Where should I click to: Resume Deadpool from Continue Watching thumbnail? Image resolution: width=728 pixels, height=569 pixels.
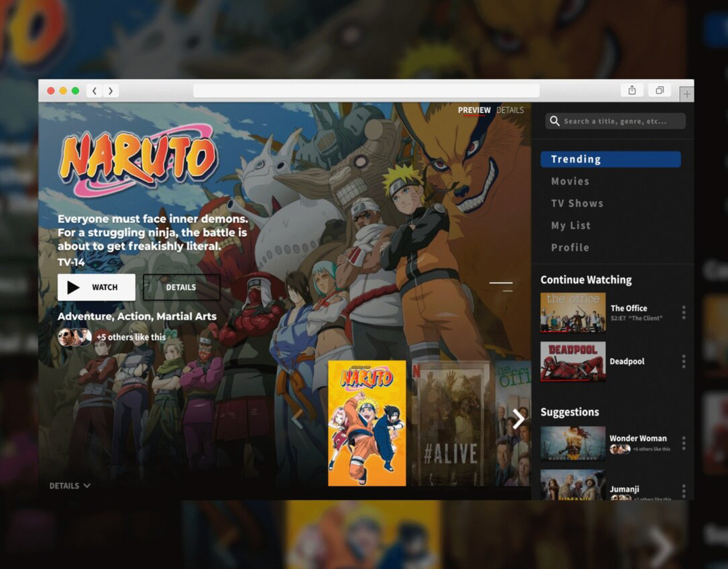573,361
